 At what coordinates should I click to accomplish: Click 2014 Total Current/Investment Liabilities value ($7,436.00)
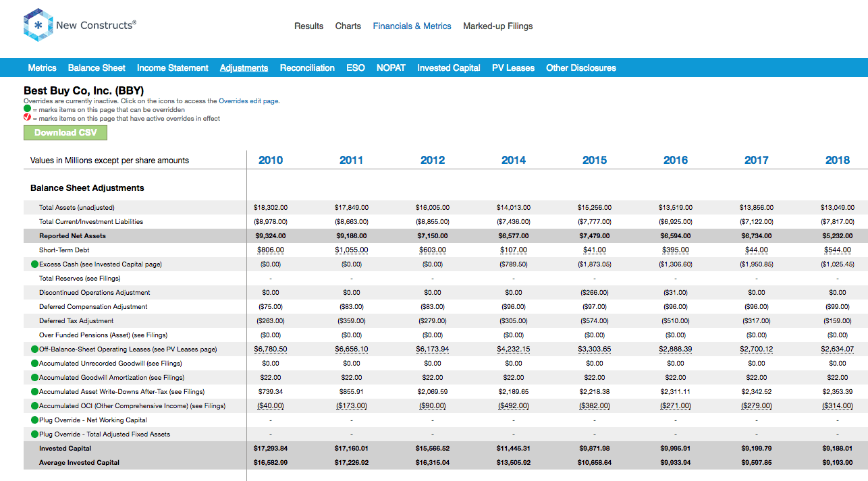(514, 222)
